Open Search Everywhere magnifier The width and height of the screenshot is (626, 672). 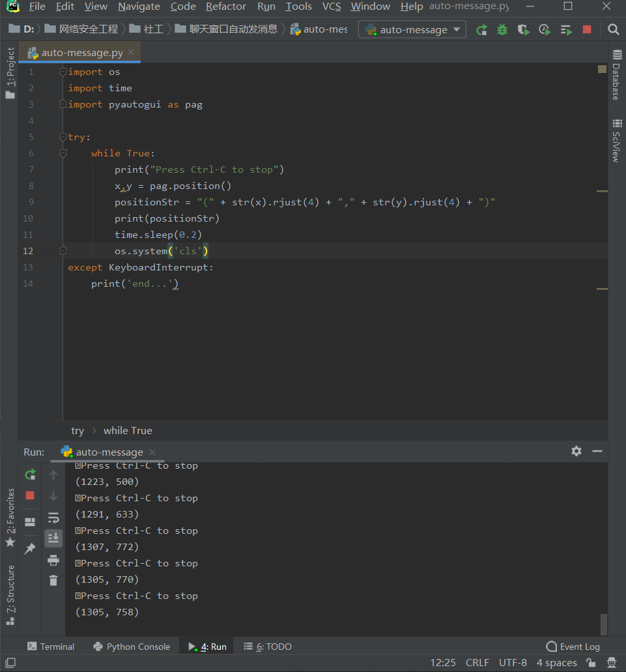(x=613, y=29)
